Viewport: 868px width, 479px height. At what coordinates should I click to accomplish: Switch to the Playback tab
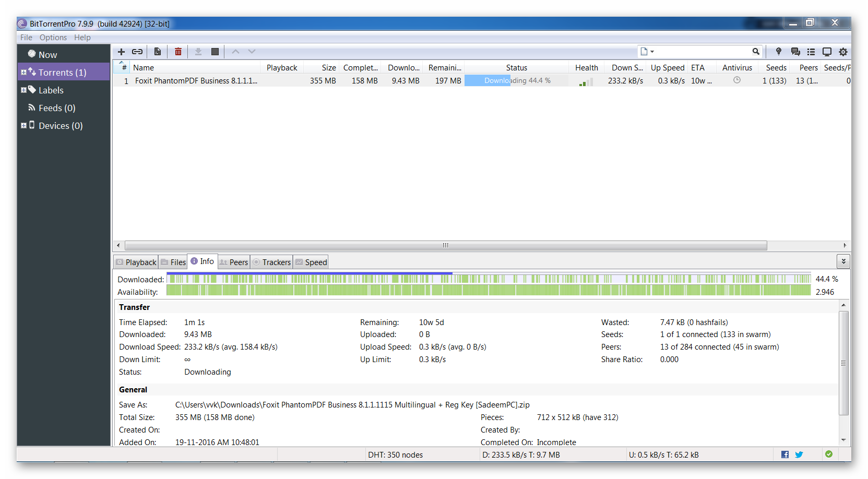[136, 262]
